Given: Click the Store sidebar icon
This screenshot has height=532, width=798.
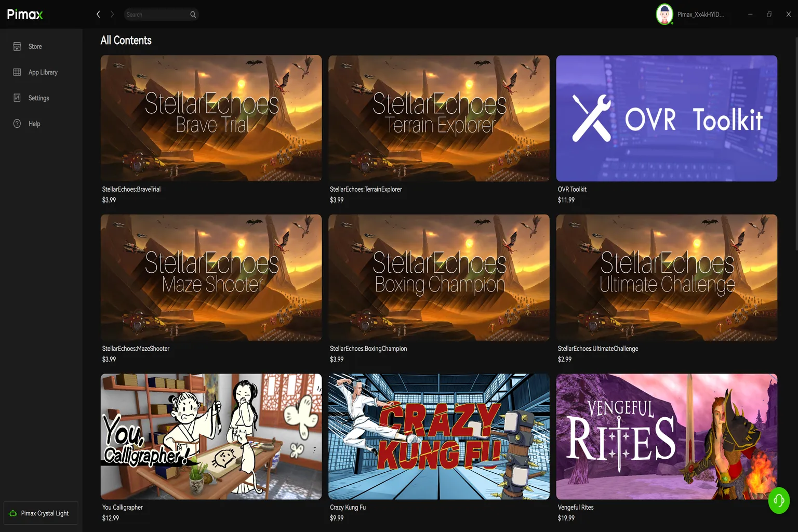Looking at the screenshot, I should coord(17,46).
